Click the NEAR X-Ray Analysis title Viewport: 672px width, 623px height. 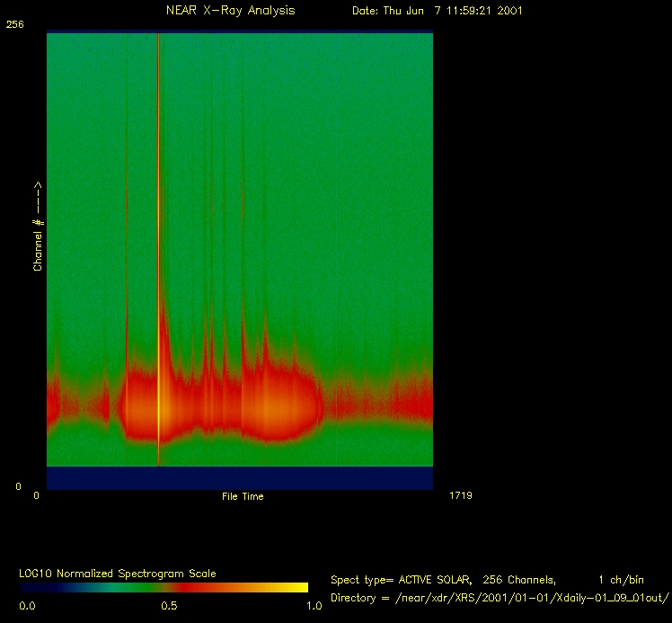point(230,11)
